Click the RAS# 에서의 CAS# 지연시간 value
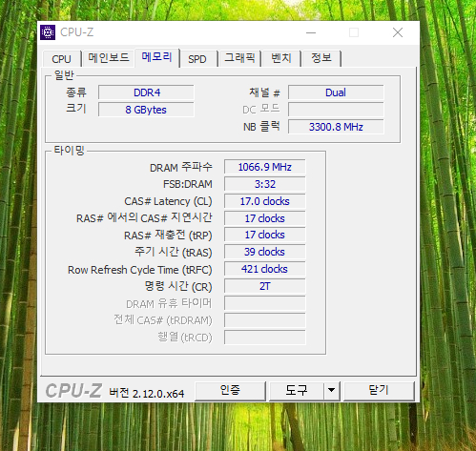Image resolution: width=476 pixels, height=451 pixels. pyautogui.click(x=264, y=218)
